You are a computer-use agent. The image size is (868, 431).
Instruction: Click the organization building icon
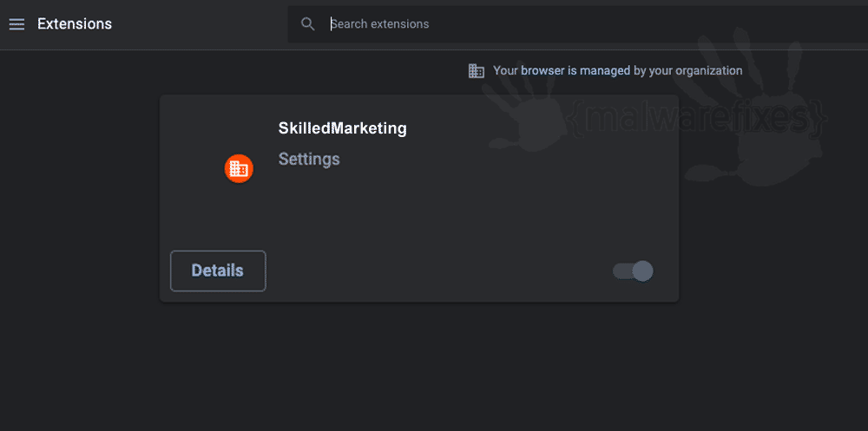pos(476,71)
